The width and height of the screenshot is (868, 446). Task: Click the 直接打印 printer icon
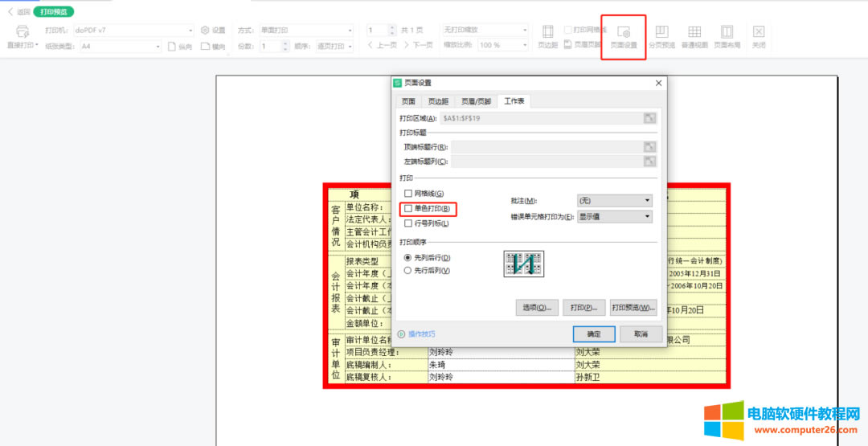click(23, 32)
